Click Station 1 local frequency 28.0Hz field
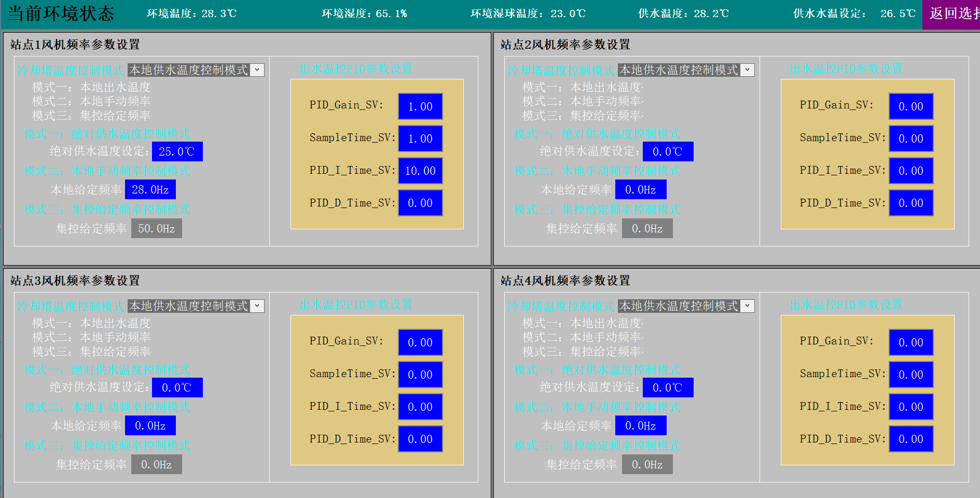Screen dimensions: 980x498 (150, 189)
